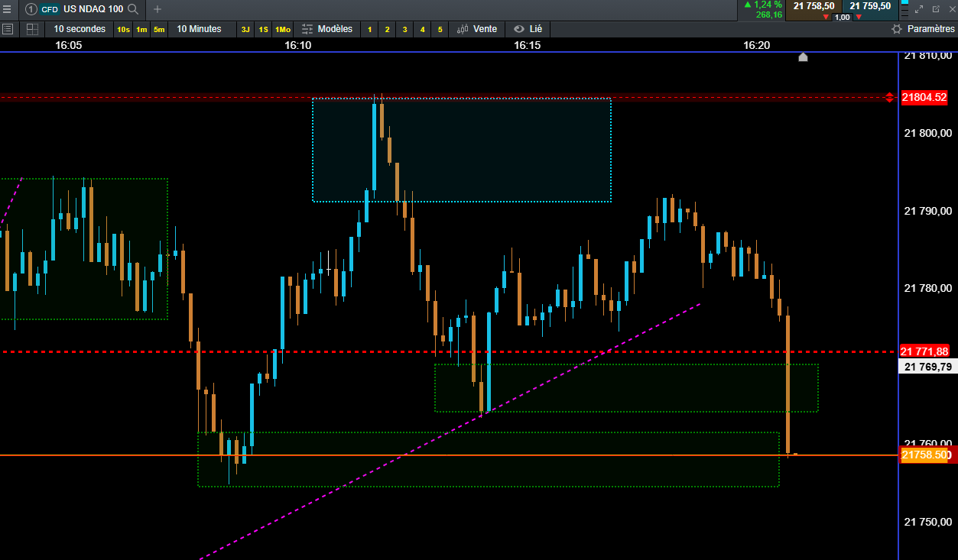Image resolution: width=958 pixels, height=560 pixels.
Task: Click the US NDAQ 100 search magnifier
Action: (x=133, y=9)
